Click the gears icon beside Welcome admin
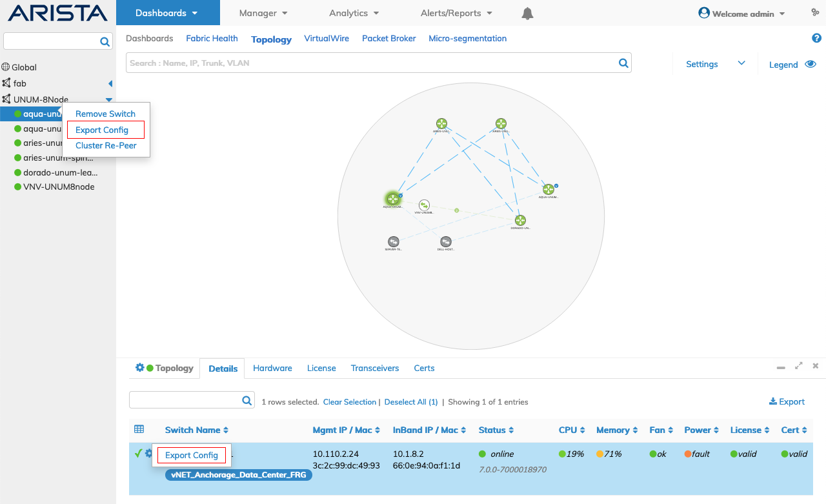The image size is (826, 504). point(815,12)
